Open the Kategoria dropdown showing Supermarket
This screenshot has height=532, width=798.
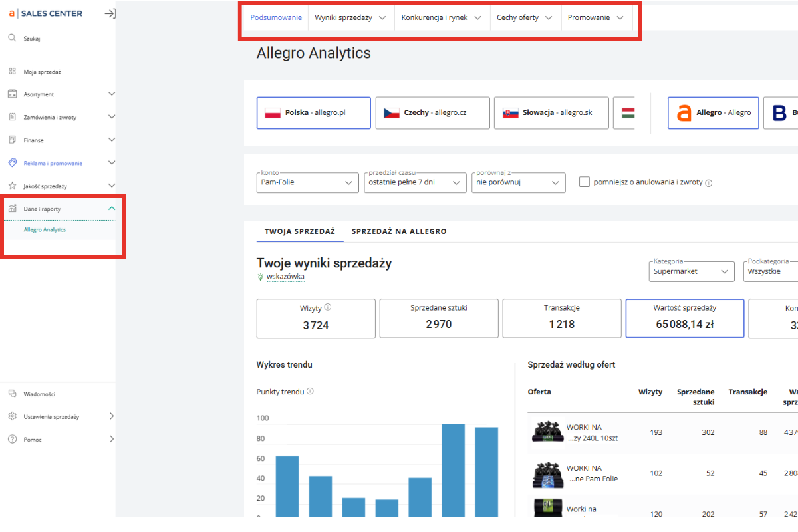692,271
